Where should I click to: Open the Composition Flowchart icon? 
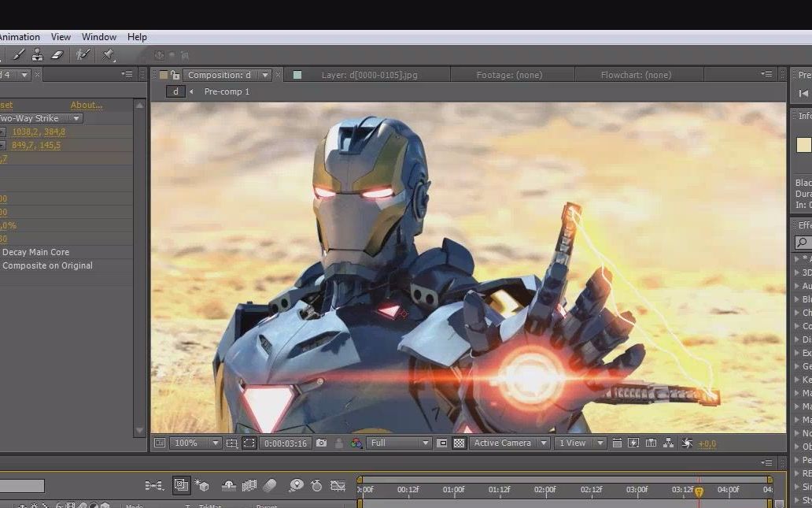tap(669, 443)
